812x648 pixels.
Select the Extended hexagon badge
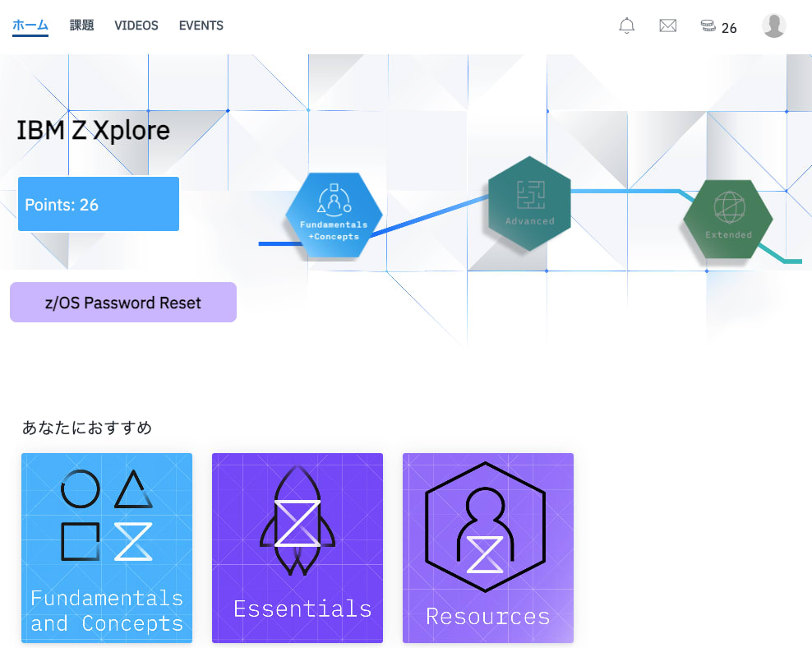[727, 220]
